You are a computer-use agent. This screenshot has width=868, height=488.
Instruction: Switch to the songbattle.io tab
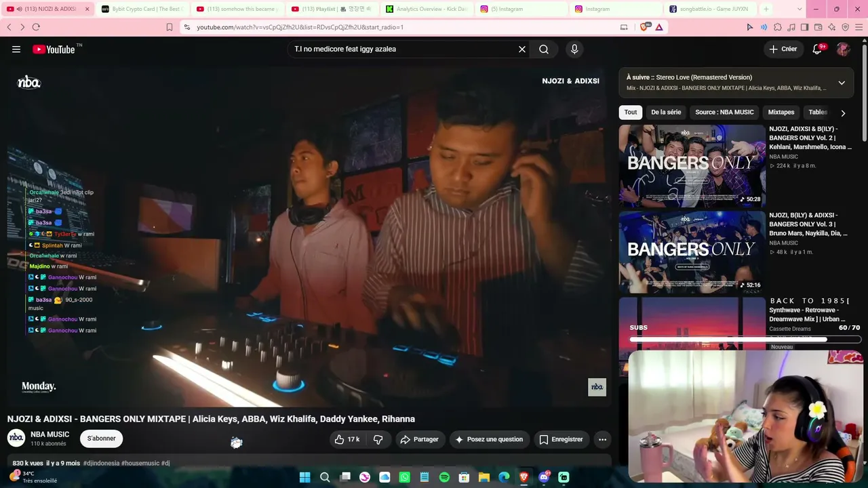710,9
